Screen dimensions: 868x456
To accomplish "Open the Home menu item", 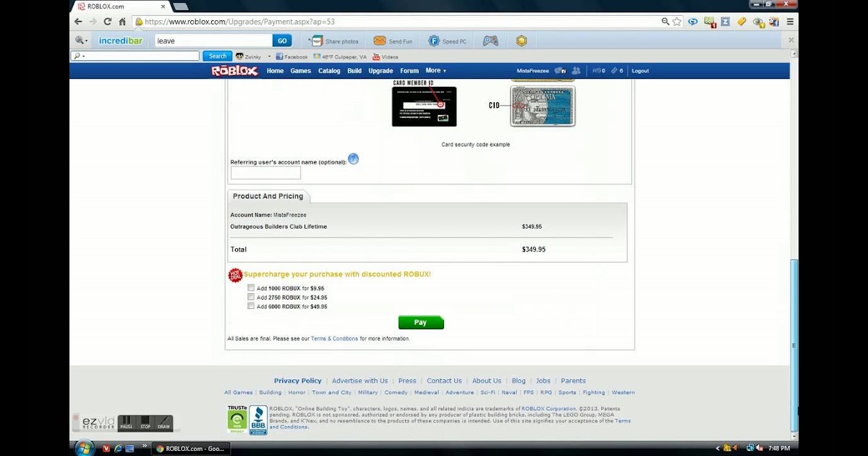I will click(275, 71).
